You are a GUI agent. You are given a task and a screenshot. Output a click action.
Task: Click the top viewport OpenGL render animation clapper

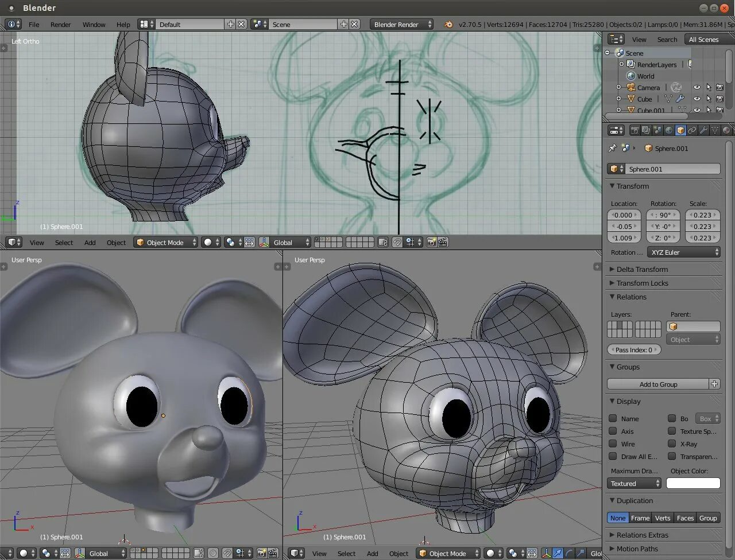tap(443, 242)
